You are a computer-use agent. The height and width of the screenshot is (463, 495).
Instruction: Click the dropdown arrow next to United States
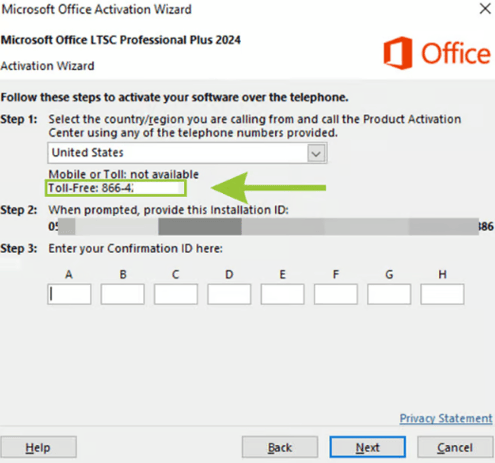point(316,153)
